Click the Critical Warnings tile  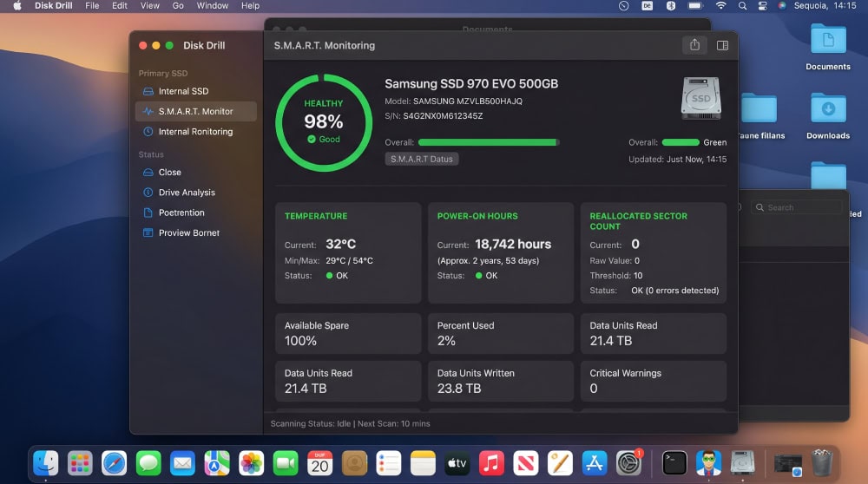tap(654, 381)
